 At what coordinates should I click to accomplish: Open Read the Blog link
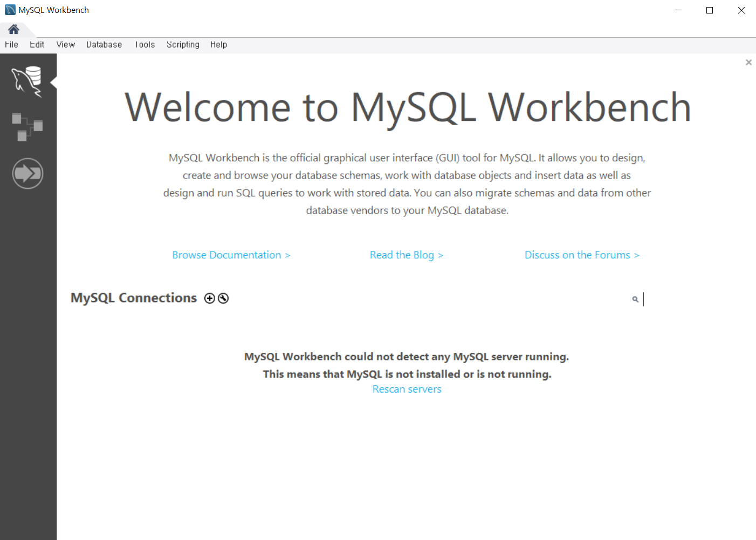(x=407, y=255)
